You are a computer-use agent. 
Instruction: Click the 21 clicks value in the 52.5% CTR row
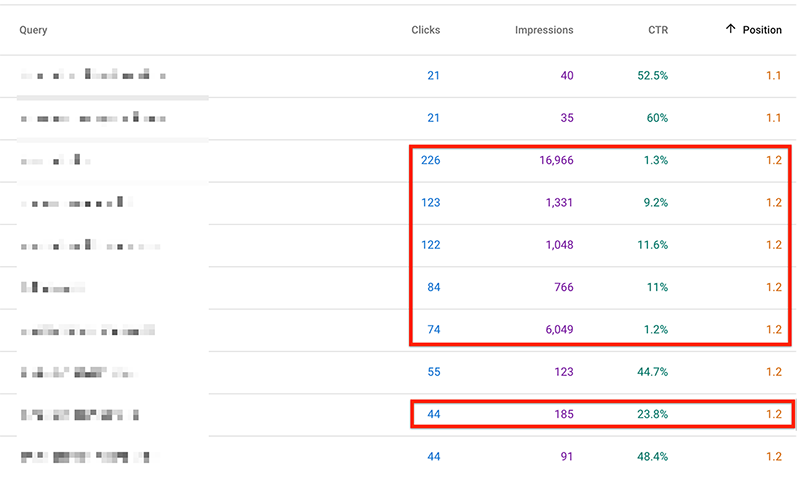tap(433, 76)
